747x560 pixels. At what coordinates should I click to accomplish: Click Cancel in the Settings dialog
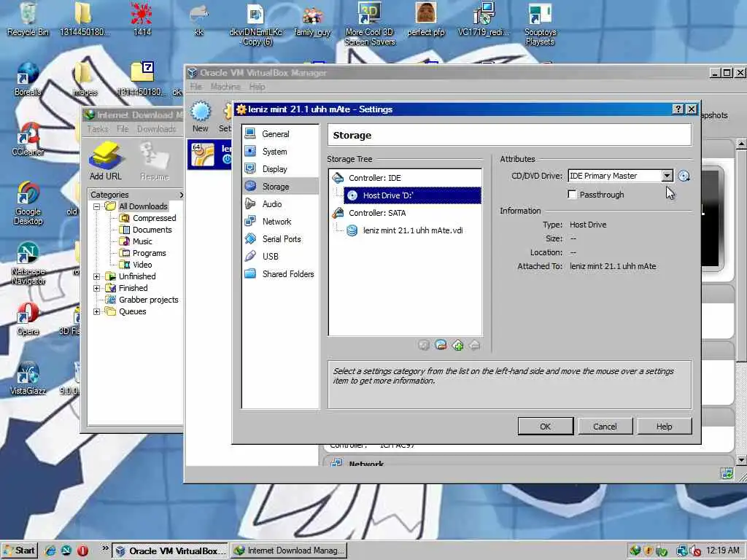pos(605,426)
